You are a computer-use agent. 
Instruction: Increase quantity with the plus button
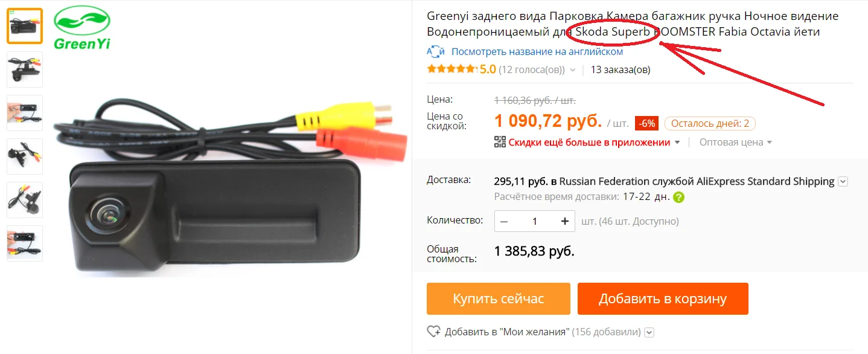(x=565, y=221)
